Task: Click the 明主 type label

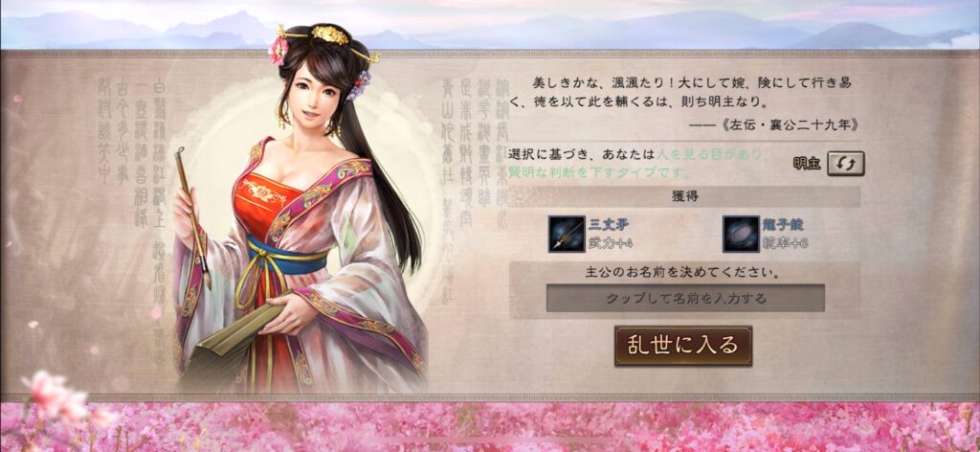Action: point(808,164)
